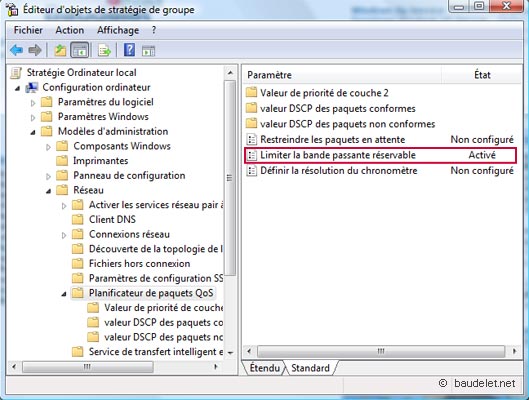Click the list pane horizontal scrollbar thumb
The height and width of the screenshot is (400, 529).
coord(381,351)
